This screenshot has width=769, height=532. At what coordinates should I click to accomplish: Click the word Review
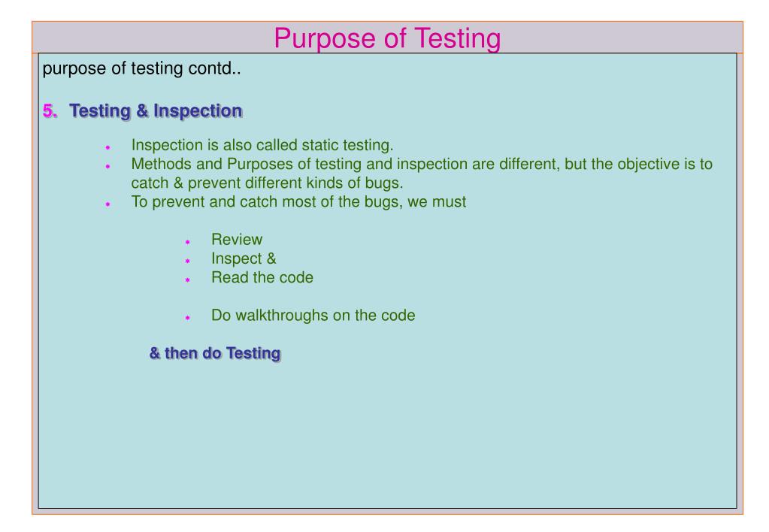237,239
